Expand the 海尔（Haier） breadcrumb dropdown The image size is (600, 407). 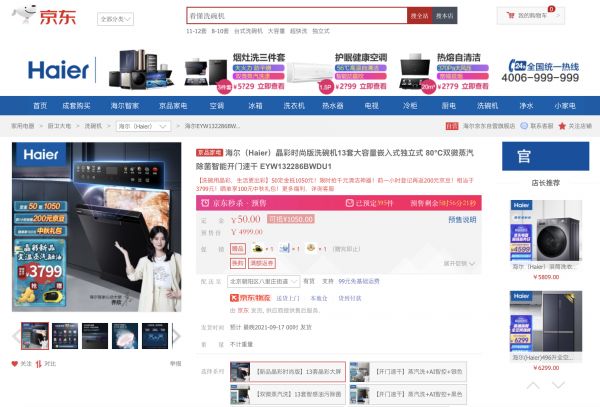click(138, 127)
